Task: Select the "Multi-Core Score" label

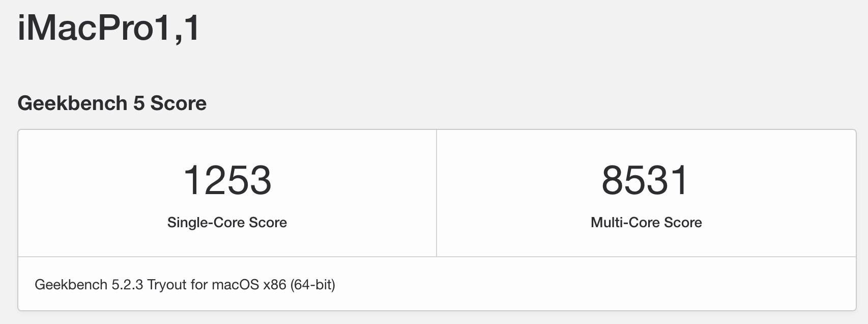Action: tap(646, 223)
